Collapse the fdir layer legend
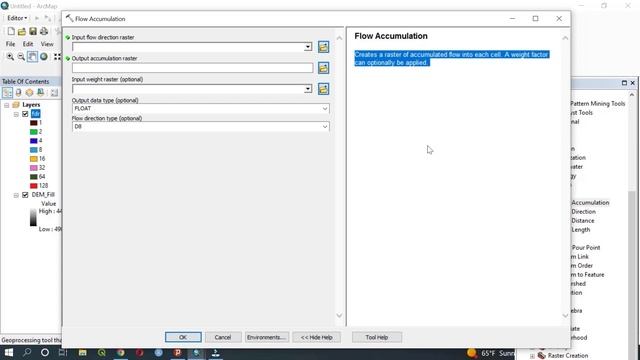 tap(16, 114)
